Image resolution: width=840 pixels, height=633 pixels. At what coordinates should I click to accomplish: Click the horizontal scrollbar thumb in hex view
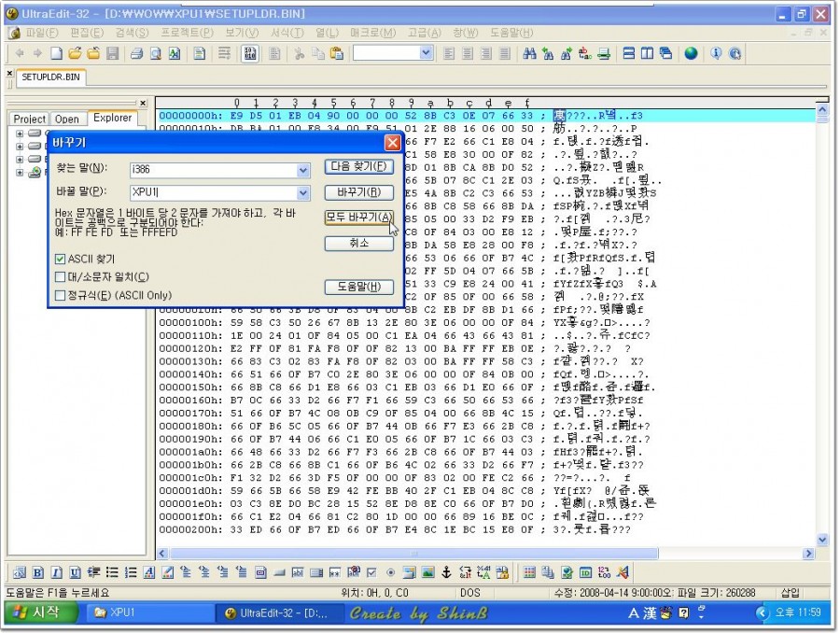pyautogui.click(x=413, y=554)
